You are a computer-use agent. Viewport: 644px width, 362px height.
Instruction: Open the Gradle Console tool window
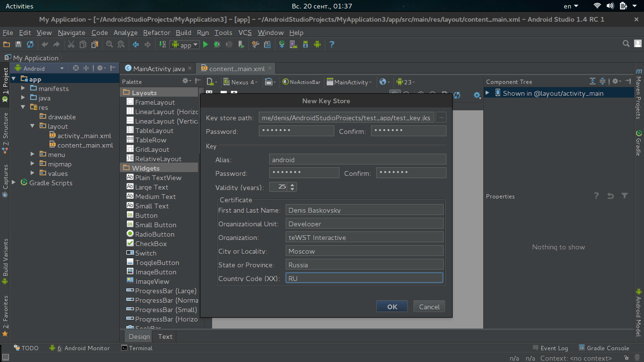click(604, 348)
